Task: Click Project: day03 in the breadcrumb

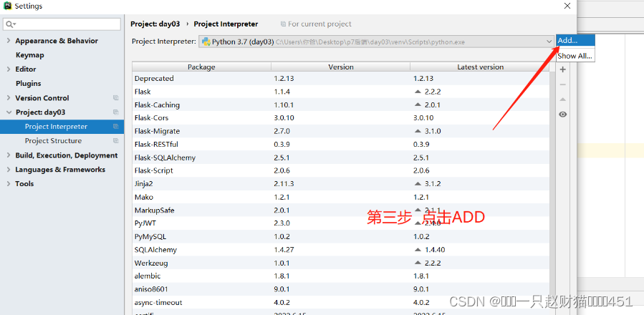Action: [155, 24]
